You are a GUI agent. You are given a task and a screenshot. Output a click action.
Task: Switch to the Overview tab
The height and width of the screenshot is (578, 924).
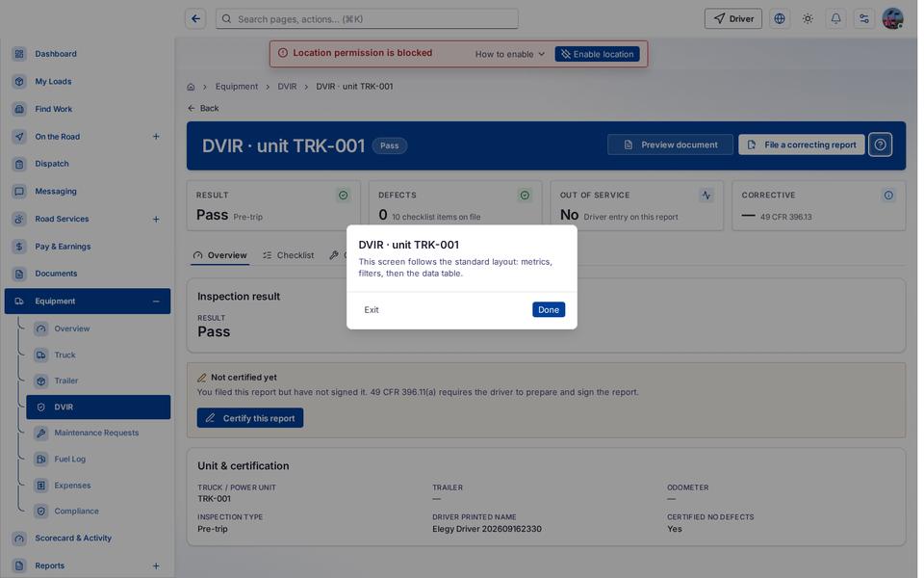click(219, 255)
